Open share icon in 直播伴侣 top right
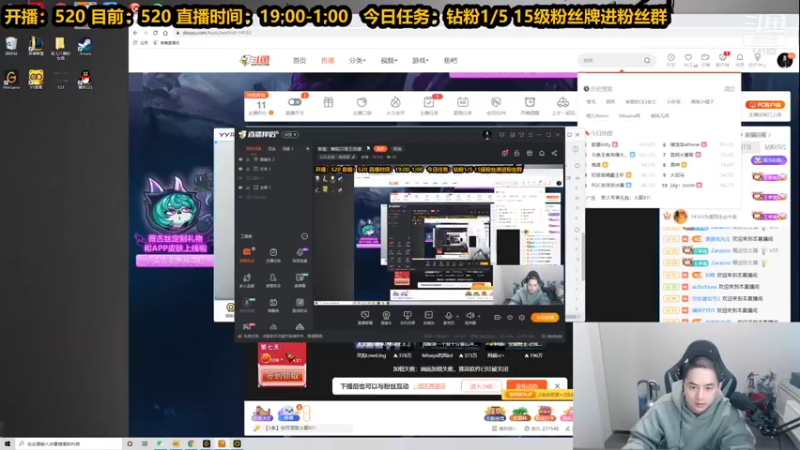The height and width of the screenshot is (450, 800). click(x=554, y=153)
